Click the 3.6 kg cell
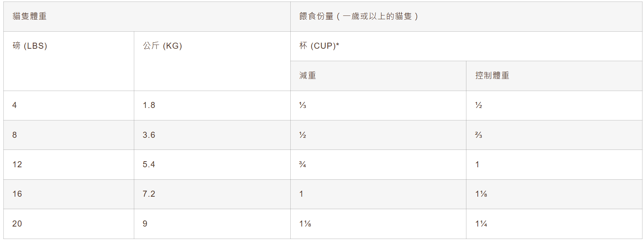644x242 pixels. tap(149, 135)
